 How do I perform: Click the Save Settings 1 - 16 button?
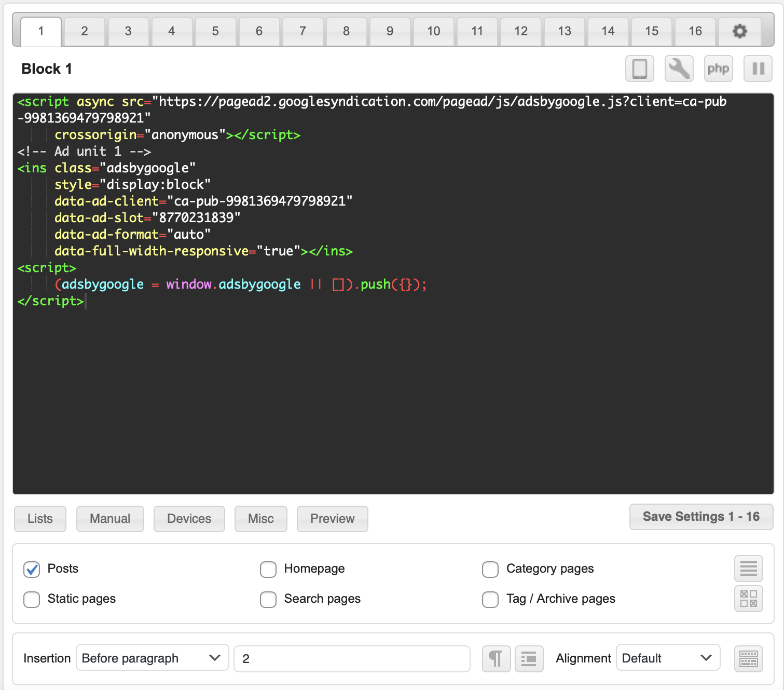pyautogui.click(x=701, y=517)
